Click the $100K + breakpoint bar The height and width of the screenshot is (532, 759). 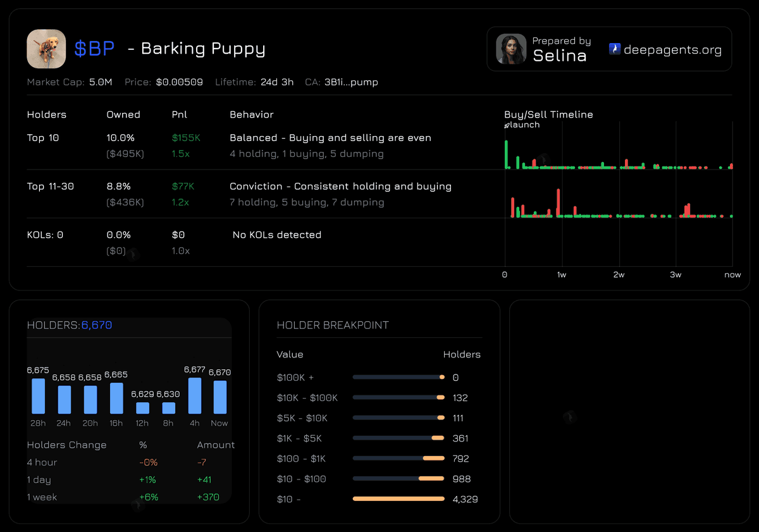398,377
